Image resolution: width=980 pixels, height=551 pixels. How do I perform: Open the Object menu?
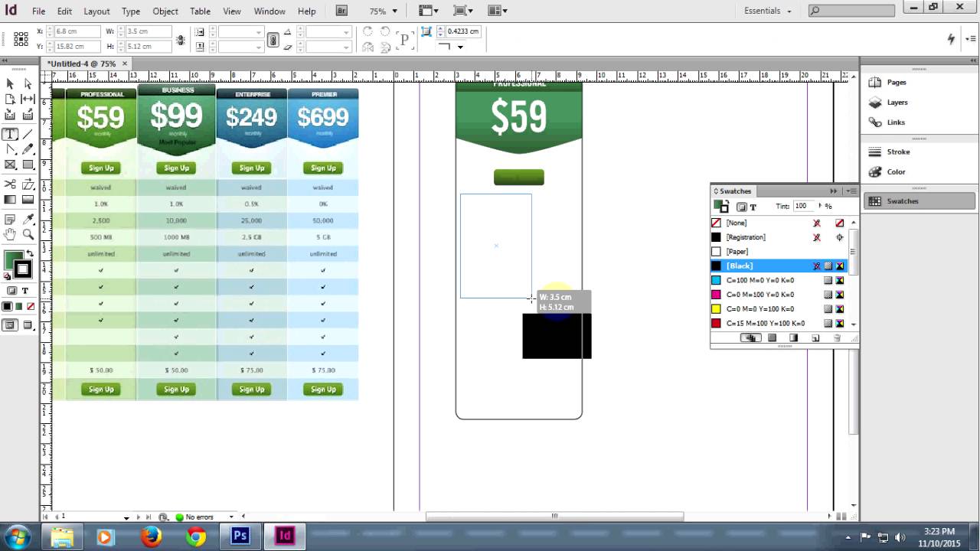coord(165,11)
